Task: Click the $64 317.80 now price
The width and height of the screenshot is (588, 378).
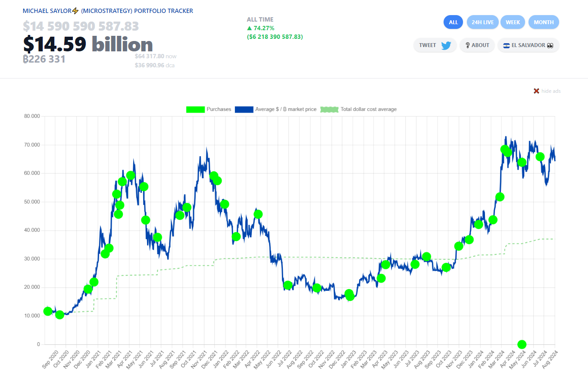Action: [156, 56]
